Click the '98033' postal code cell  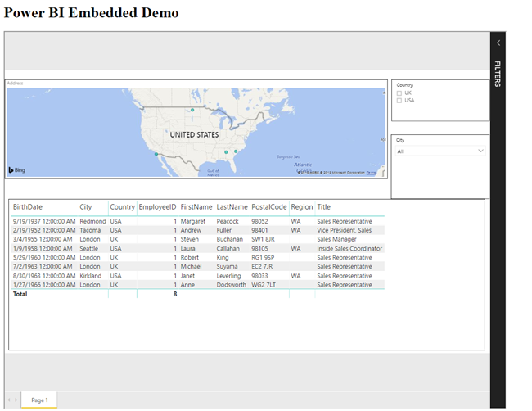tap(259, 276)
